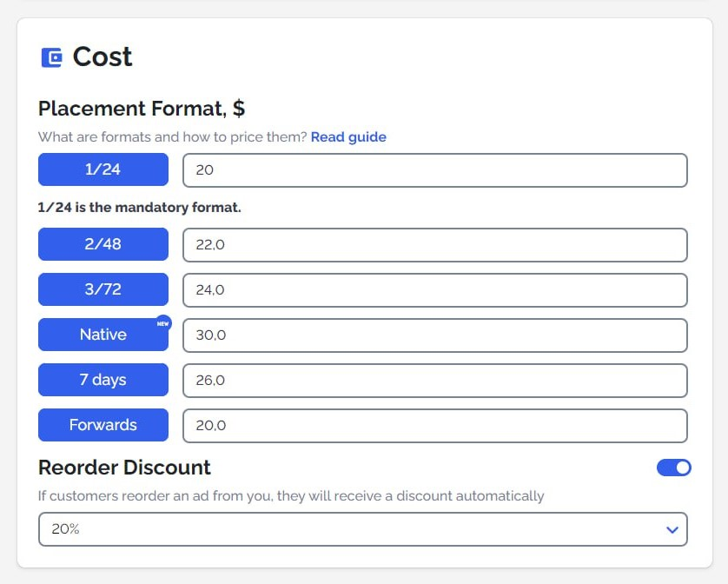Click the reorder discount description text
The width and height of the screenshot is (728, 584).
click(291, 495)
